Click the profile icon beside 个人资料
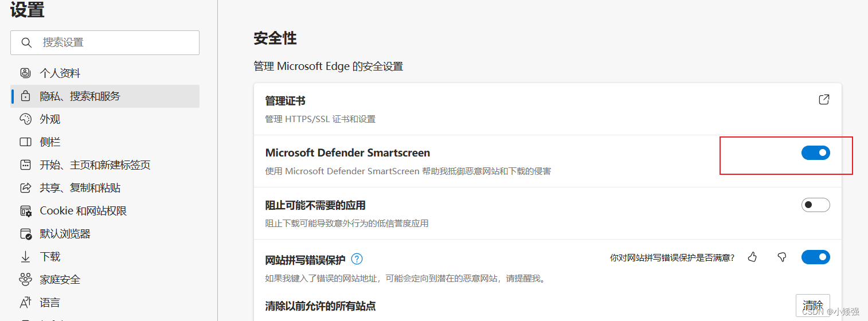Screen dimensions: 868x321 tap(25, 73)
